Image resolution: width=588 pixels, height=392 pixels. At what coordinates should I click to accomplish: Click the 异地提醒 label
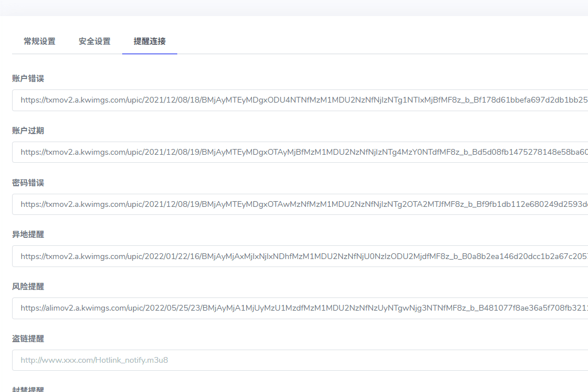(28, 234)
